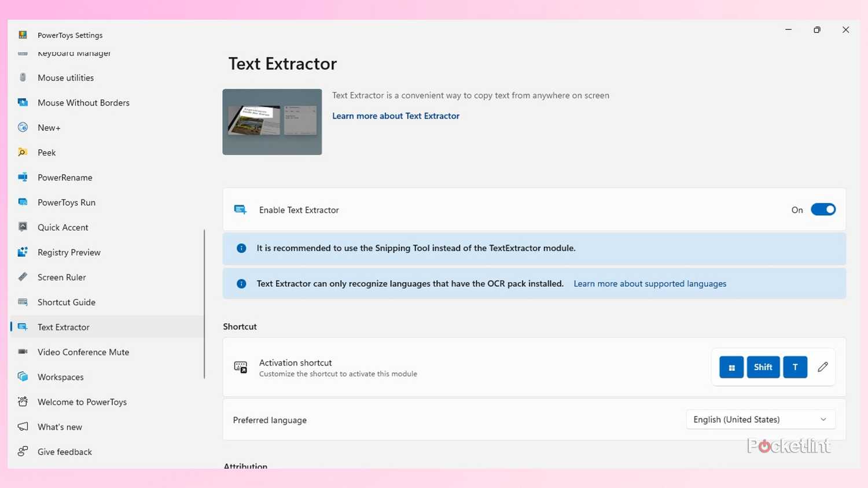Open Learn more about supported languages link
This screenshot has width=868, height=488.
650,283
